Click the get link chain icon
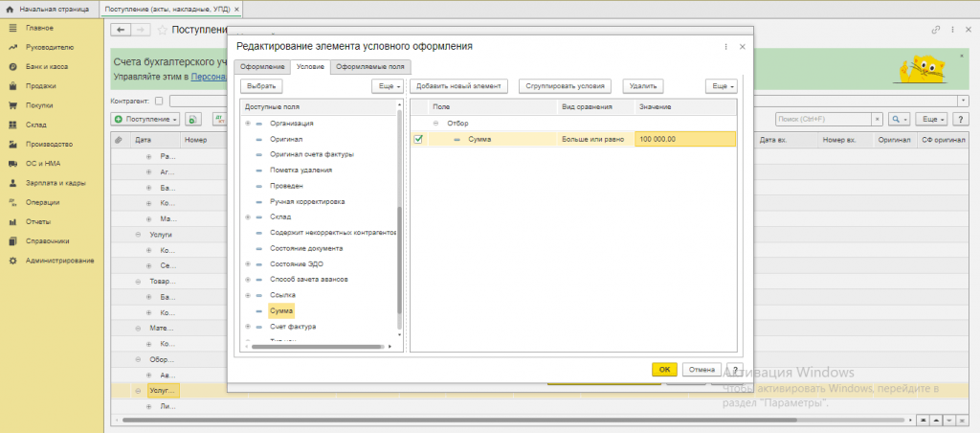Image resolution: width=980 pixels, height=433 pixels. pyautogui.click(x=935, y=30)
